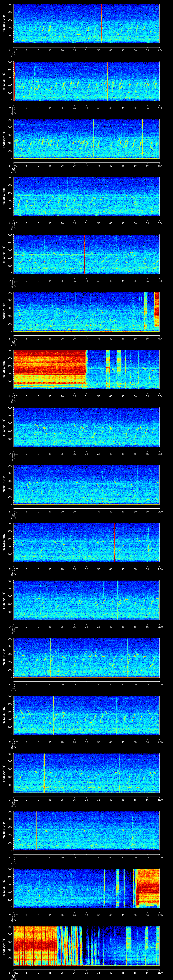Click the '18:00' end time label
This screenshot has height=980, width=173.
pyautogui.click(x=159, y=972)
